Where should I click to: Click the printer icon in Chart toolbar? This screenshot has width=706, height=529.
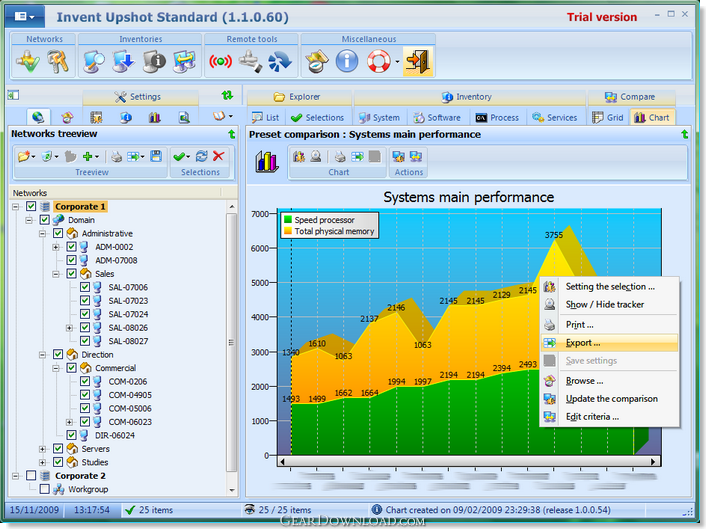point(340,157)
